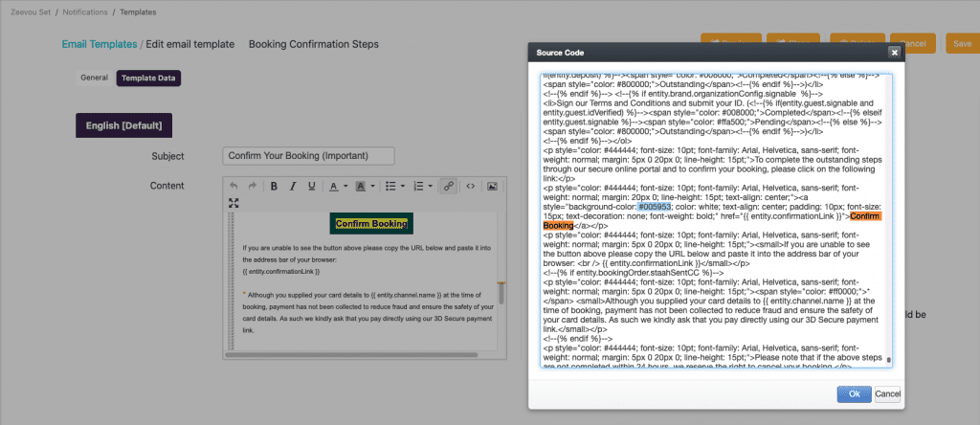Click the insert link chain icon

(x=448, y=186)
